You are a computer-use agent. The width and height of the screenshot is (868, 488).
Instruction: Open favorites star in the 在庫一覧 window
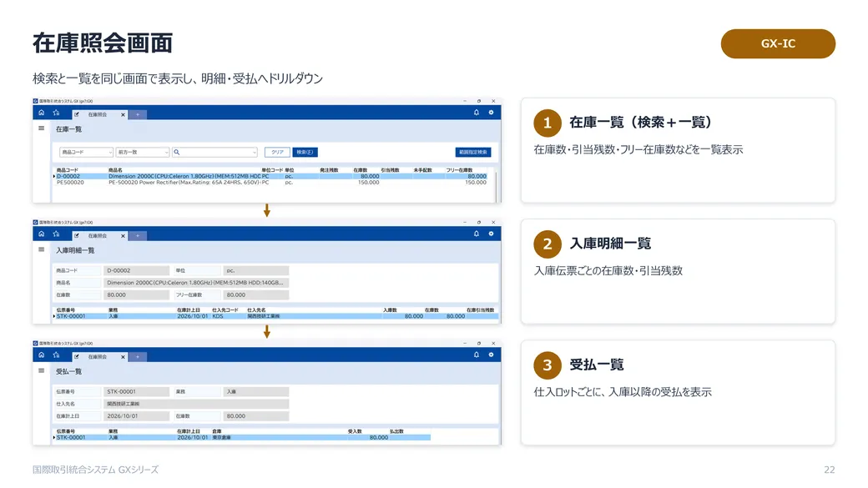pos(57,113)
